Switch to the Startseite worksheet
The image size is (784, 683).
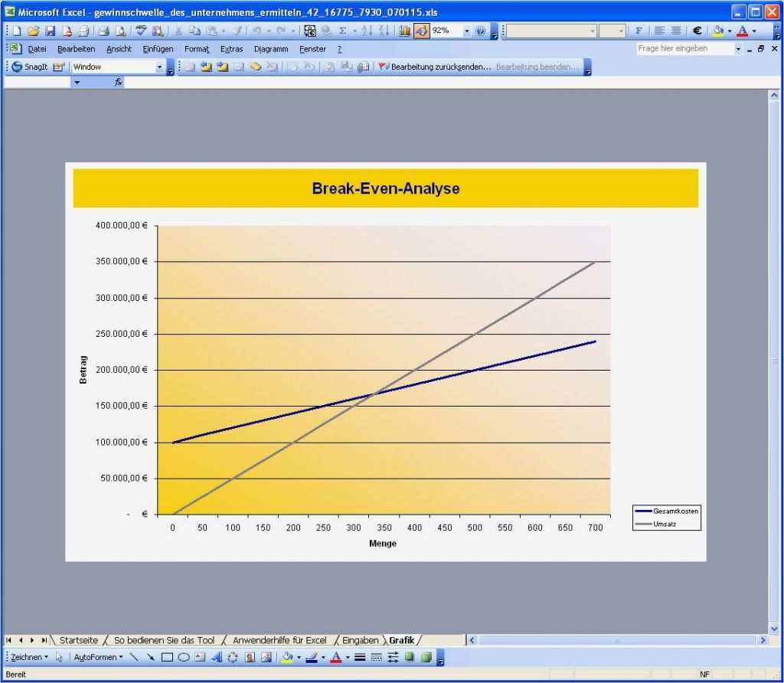point(79,640)
